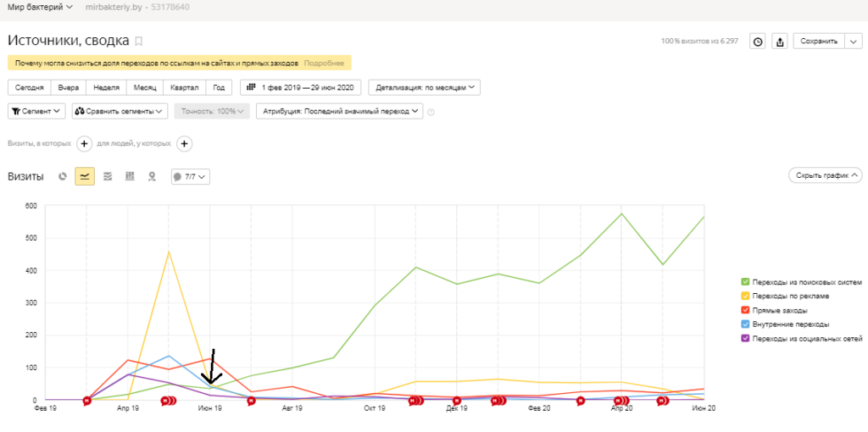This screenshot has width=868, height=432.
Task: Uncheck Переходы из поисковых систем legend
Action: (745, 282)
